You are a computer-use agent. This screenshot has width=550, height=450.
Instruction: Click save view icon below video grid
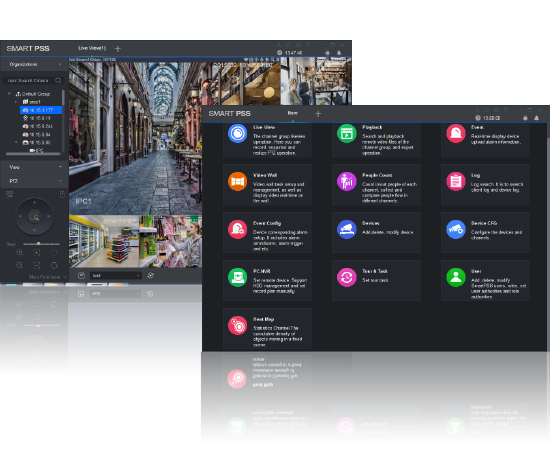[81, 276]
